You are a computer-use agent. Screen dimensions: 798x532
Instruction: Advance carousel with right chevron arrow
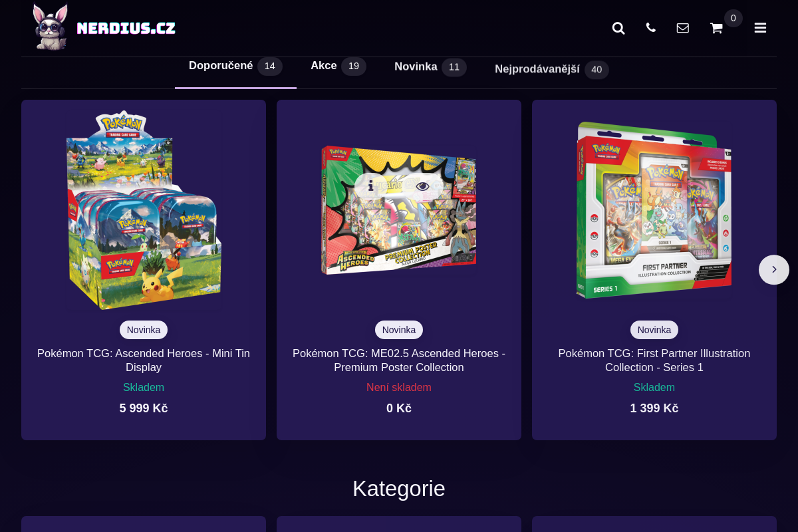[774, 269]
